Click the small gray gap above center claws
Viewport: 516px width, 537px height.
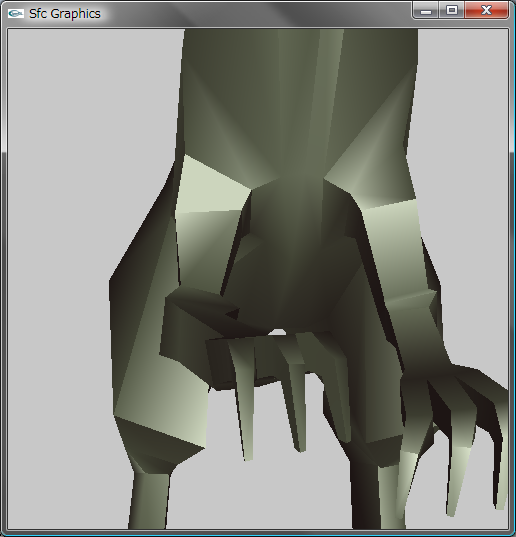coord(277,332)
